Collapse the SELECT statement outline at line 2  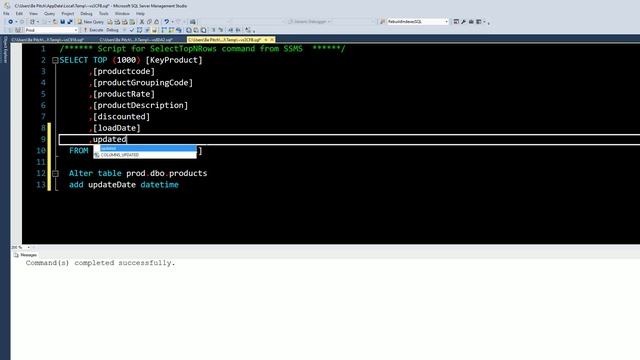[x=55, y=60]
